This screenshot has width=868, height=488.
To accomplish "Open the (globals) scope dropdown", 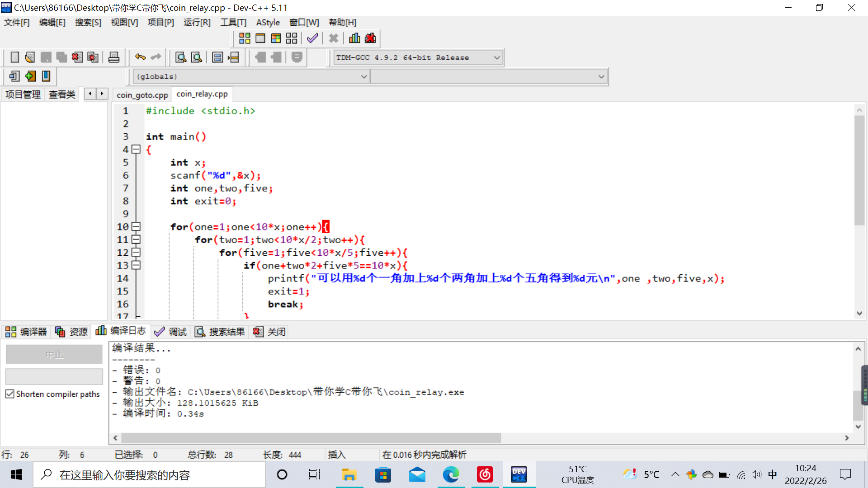I will pos(251,76).
